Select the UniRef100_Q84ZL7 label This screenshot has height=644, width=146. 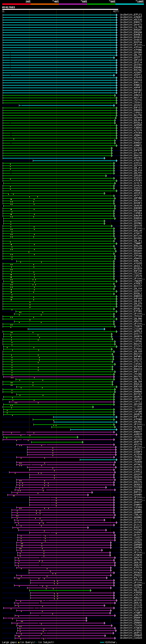pos(131,266)
